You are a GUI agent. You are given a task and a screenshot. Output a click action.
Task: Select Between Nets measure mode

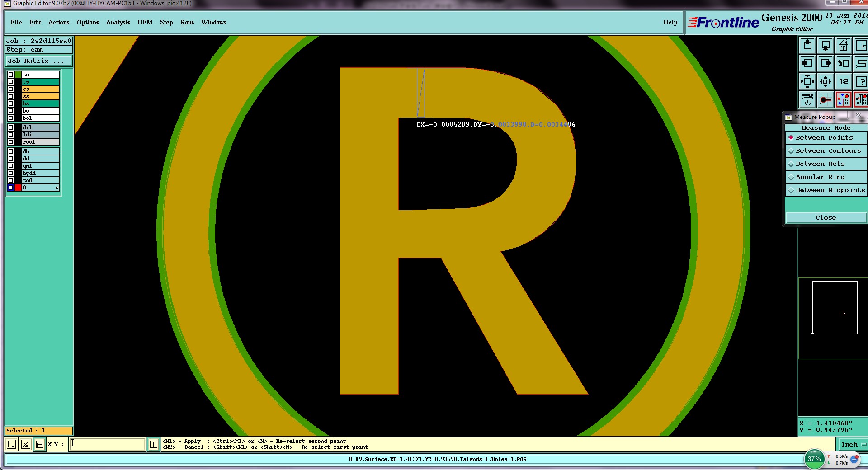826,164
